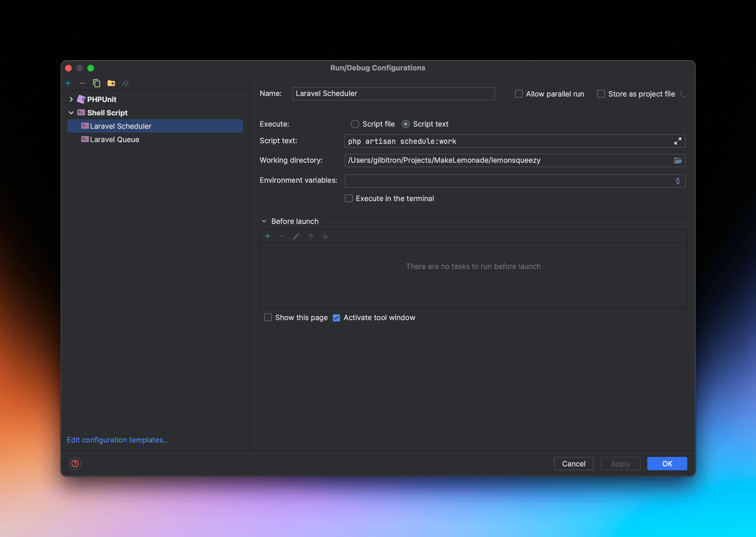Uncheck Activate tool window checkbox
This screenshot has height=537, width=756.
(336, 317)
